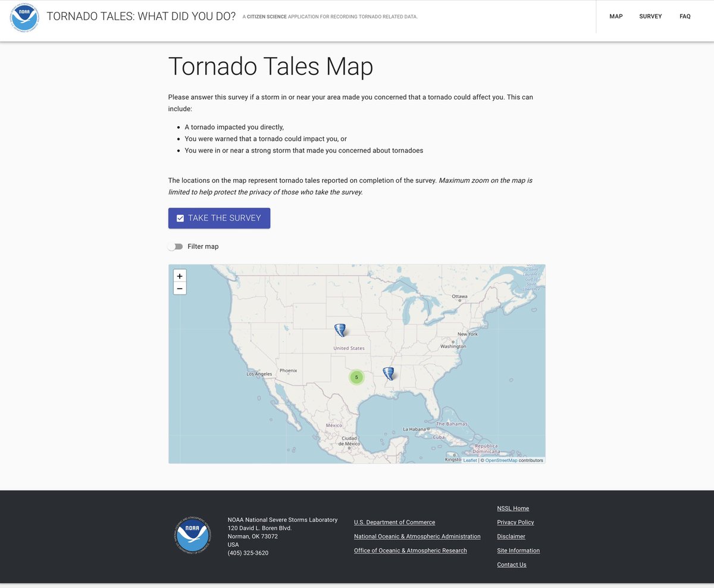Click the Washington label on map

453,346
